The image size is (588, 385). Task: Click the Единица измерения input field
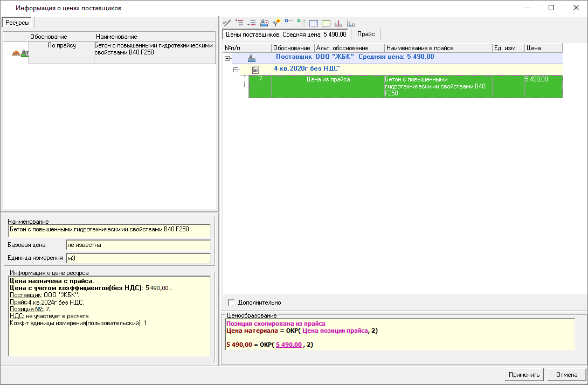[x=138, y=259]
